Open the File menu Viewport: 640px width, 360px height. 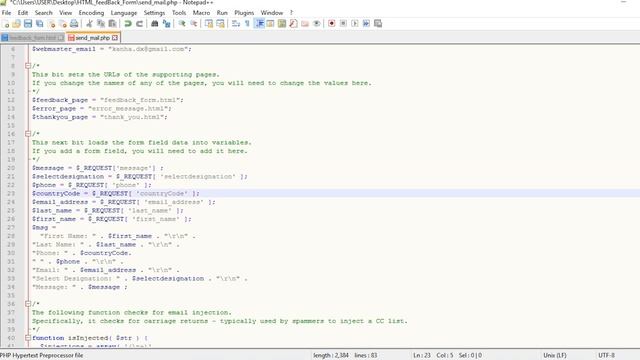point(7,13)
